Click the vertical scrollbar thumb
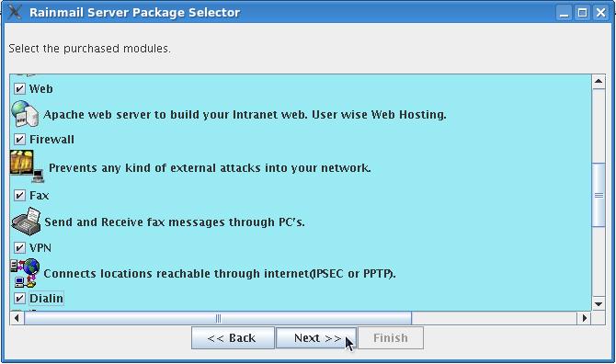 pos(599,195)
